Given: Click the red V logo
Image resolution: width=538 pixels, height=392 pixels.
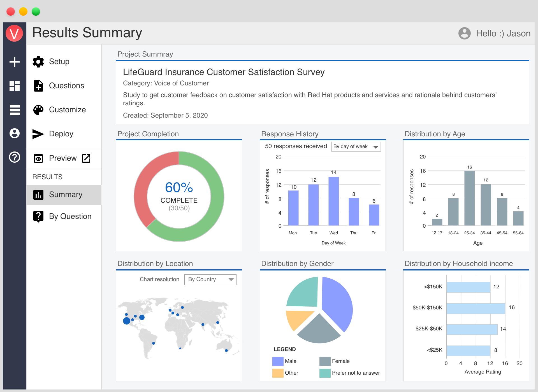Looking at the screenshot, I should pyautogui.click(x=14, y=33).
